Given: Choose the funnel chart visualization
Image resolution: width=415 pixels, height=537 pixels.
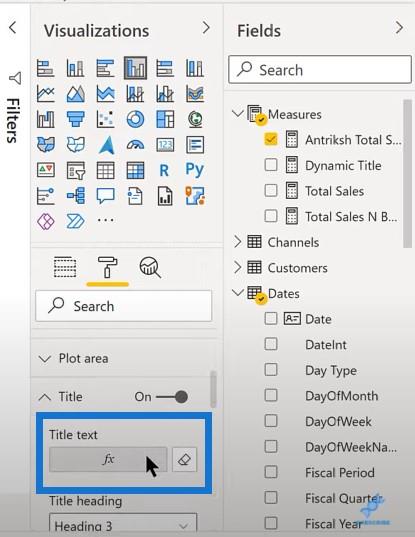Looking at the screenshot, I should coord(76,119).
